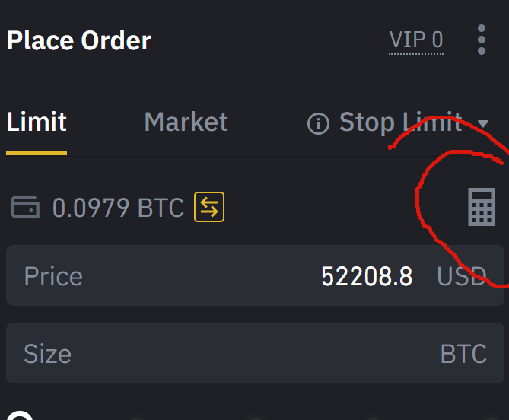
Task: Switch to the Market order tab
Action: click(x=186, y=122)
